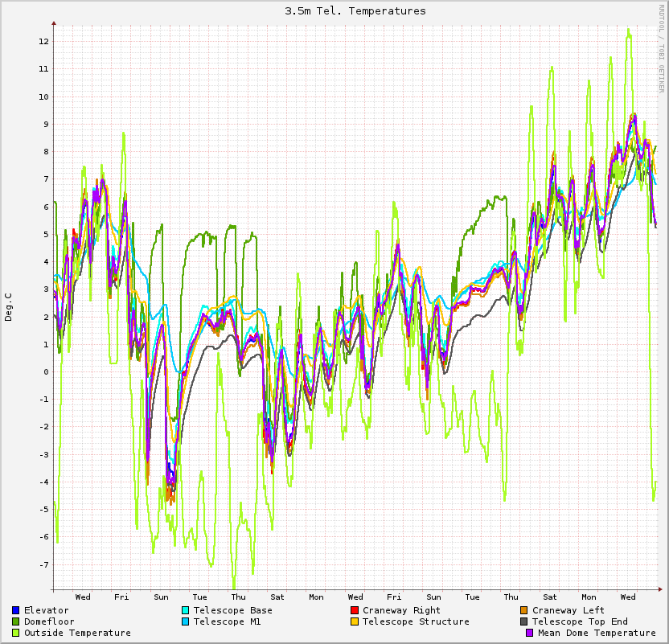This screenshot has height=644, width=669.
Task: Click the green Domefloor legend swatch
Action: pos(16,621)
